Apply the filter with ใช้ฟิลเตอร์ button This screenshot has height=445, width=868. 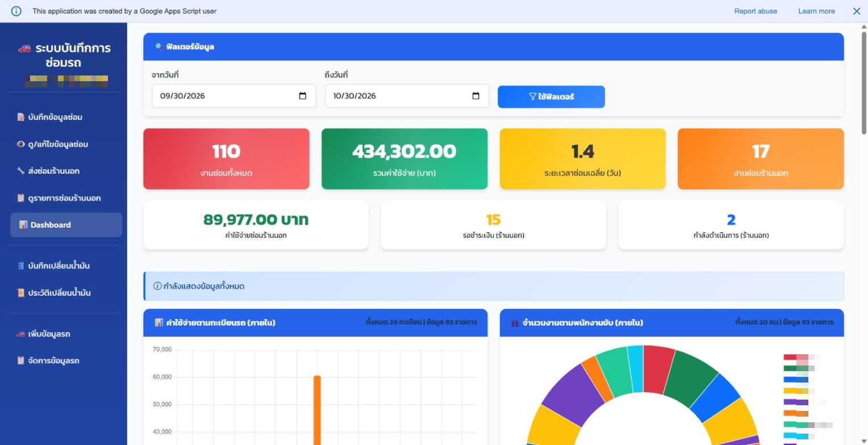[551, 96]
